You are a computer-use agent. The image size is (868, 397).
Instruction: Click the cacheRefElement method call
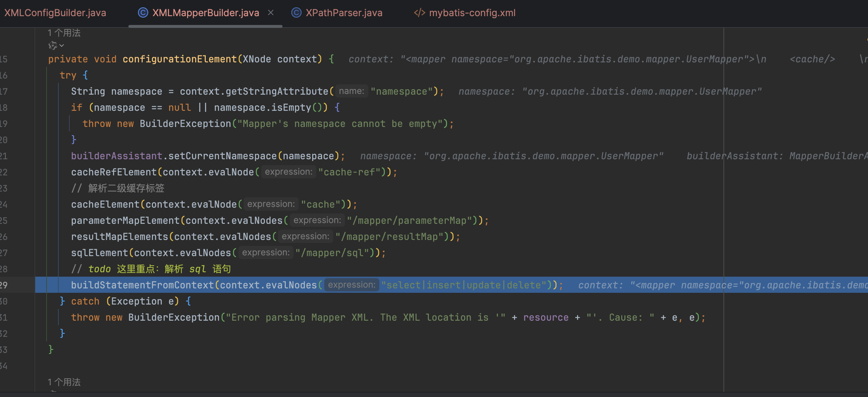pyautogui.click(x=114, y=172)
